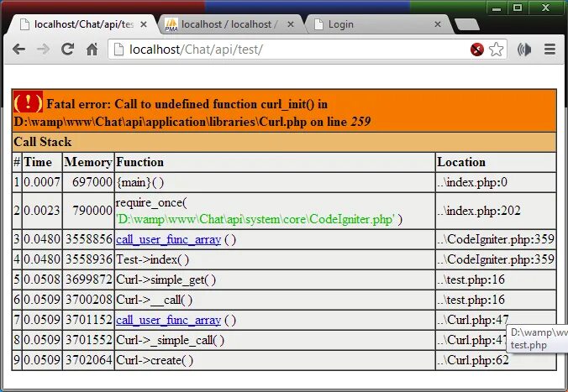Viewport: 568px width, 392px height.
Task: Click the 'Time' column header
Action: pyautogui.click(x=42, y=162)
